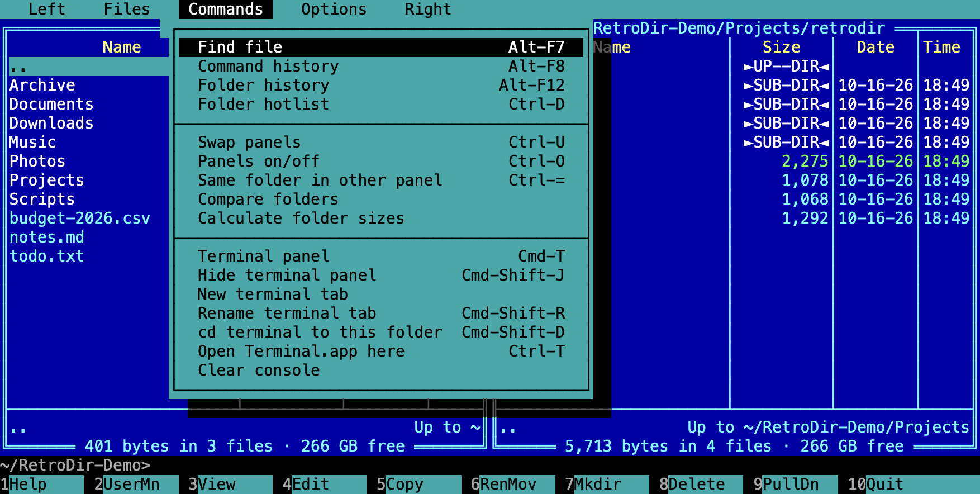Screen dimensions: 980x494
Task: Click the Size column header in right panel
Action: tap(781, 47)
